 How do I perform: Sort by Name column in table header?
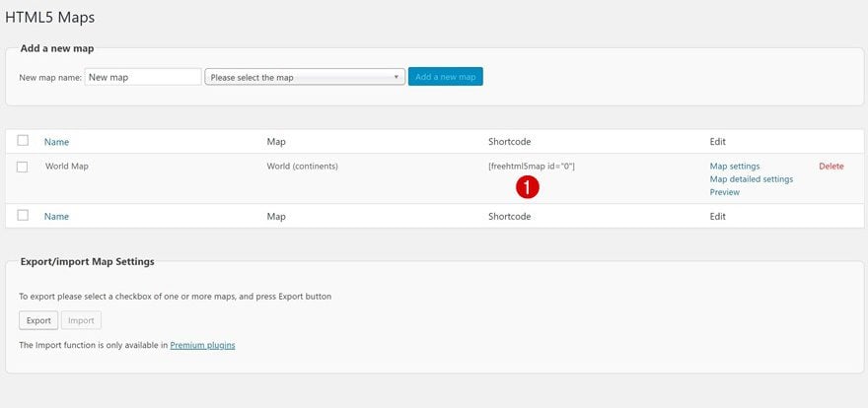56,142
